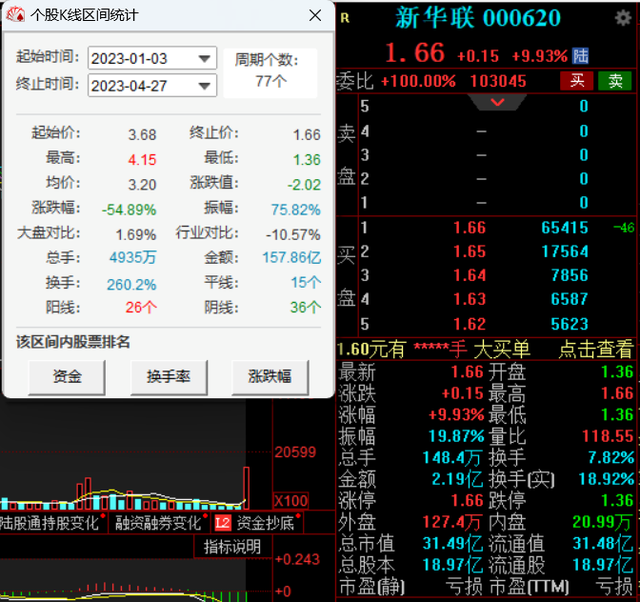
Task: Click the green 卖 sell button
Action: tap(615, 81)
